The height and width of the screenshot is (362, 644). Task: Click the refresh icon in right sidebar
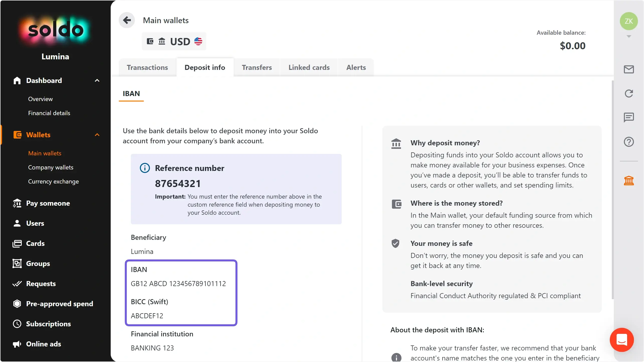(x=629, y=94)
